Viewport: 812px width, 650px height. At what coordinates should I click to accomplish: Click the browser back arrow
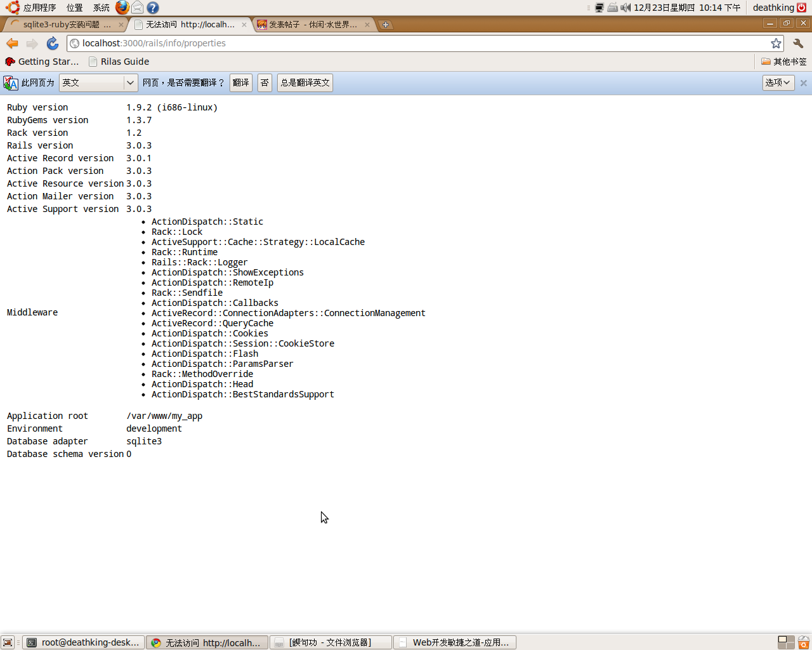(12, 43)
